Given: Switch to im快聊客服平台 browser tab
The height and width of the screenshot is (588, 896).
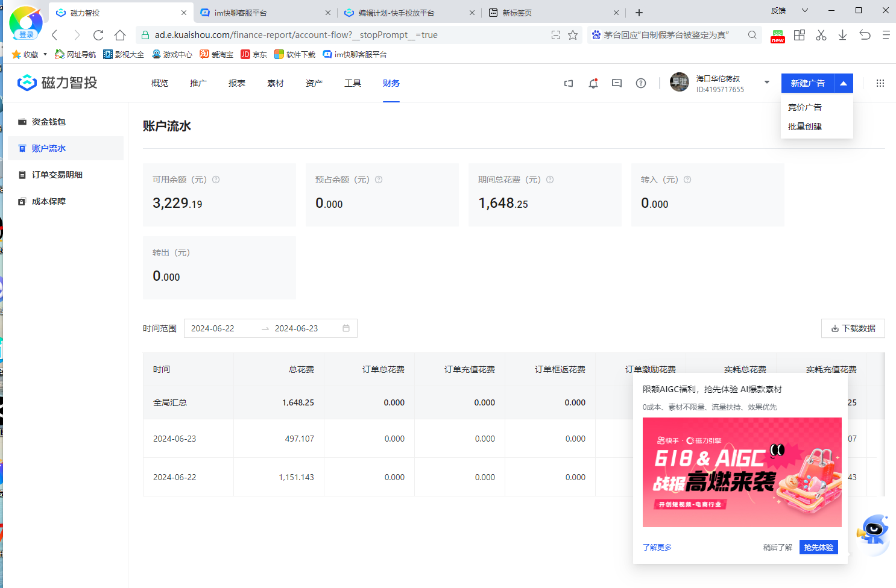Looking at the screenshot, I should (x=265, y=13).
